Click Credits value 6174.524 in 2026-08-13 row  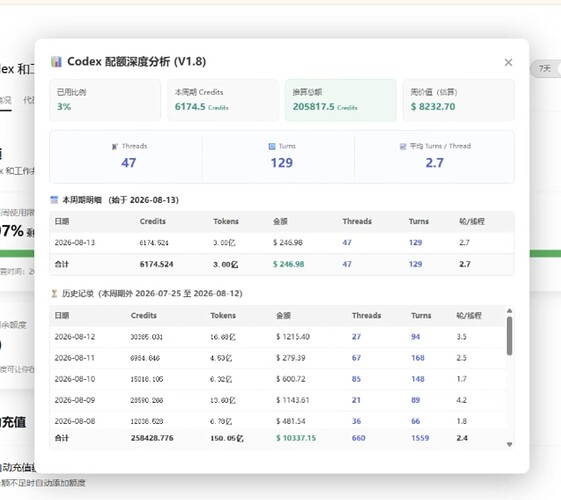tap(154, 243)
